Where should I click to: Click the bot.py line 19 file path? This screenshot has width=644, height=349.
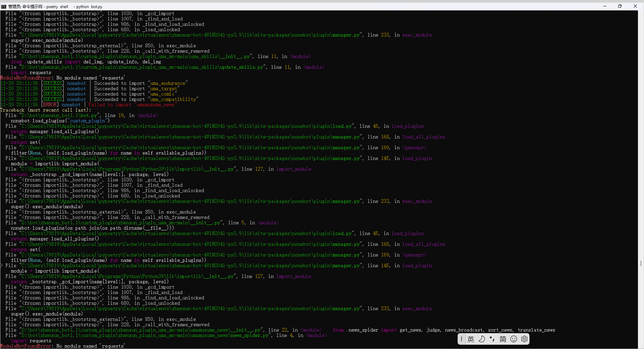tap(59, 116)
